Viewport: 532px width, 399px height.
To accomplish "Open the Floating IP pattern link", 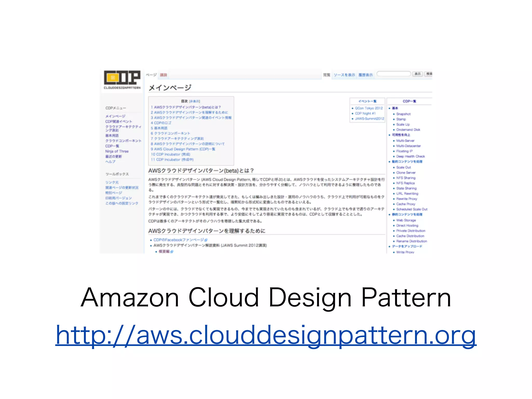I will pos(404,151).
